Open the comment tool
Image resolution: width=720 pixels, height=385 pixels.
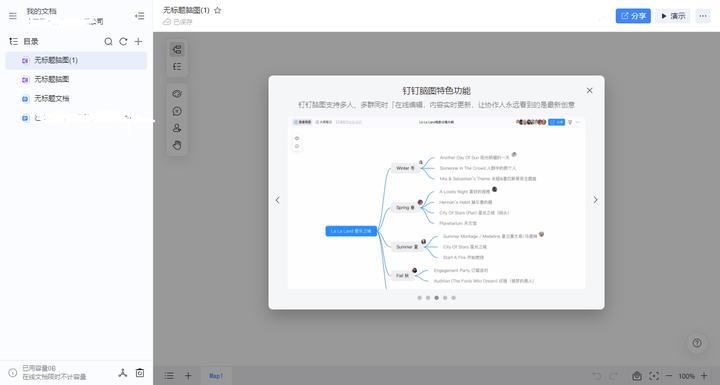[x=177, y=111]
